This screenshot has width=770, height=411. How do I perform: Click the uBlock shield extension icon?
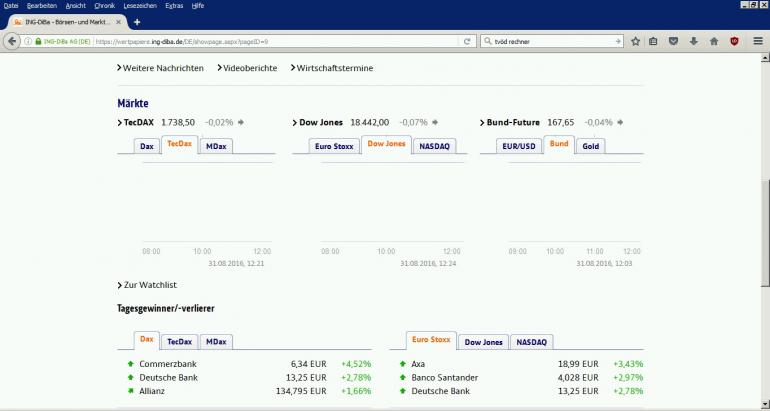click(x=734, y=41)
